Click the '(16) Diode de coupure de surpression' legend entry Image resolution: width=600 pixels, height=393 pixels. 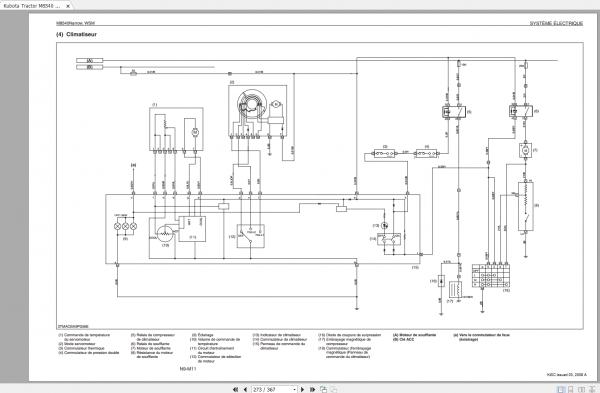[349, 335]
